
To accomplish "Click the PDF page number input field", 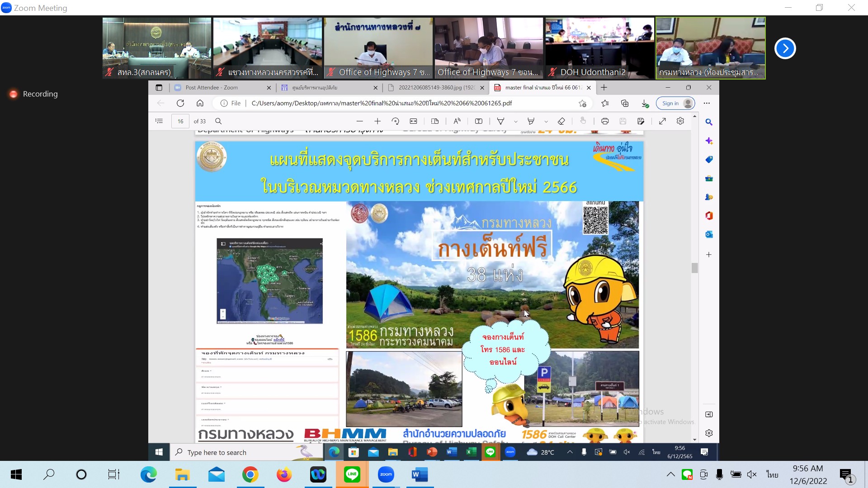I will coord(180,121).
